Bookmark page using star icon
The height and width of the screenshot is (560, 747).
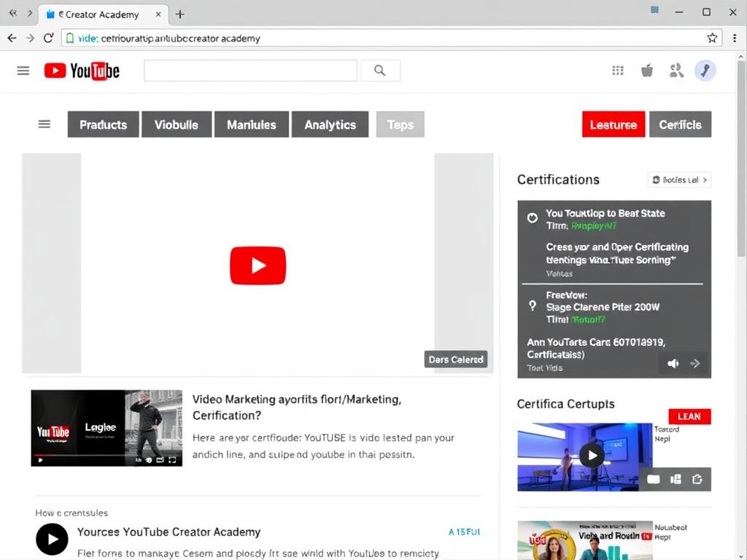(712, 38)
